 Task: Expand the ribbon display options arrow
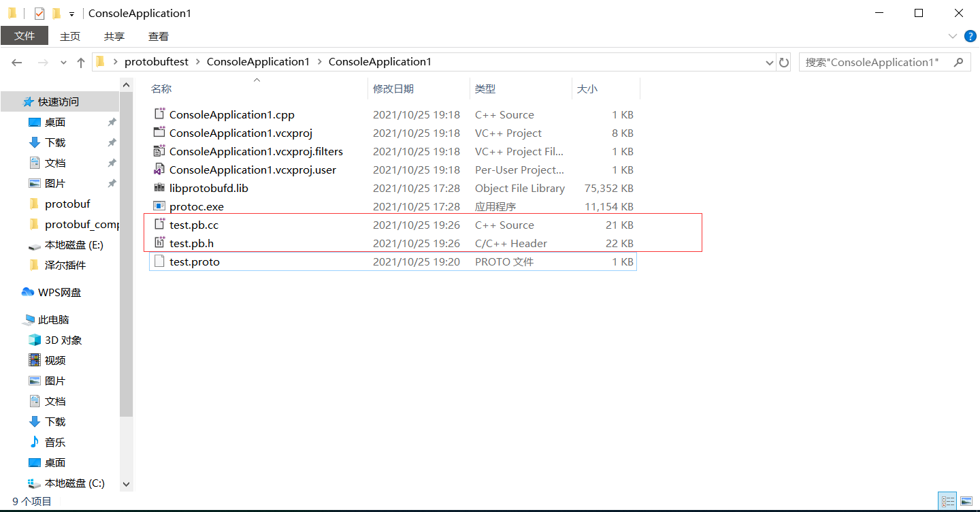click(951, 35)
